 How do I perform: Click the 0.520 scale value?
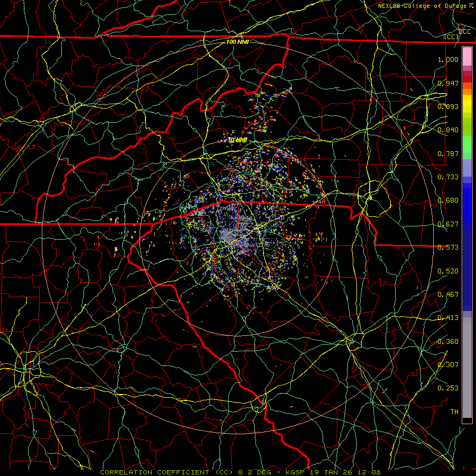point(448,271)
